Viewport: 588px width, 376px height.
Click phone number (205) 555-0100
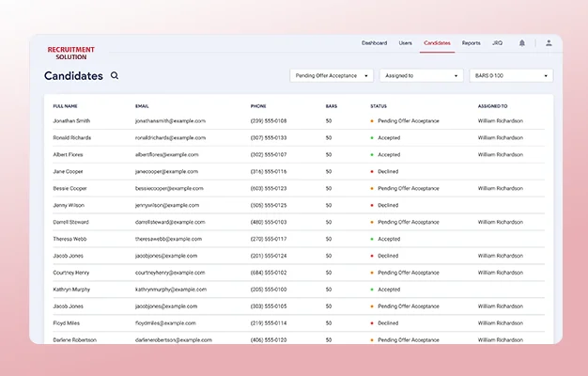point(269,290)
